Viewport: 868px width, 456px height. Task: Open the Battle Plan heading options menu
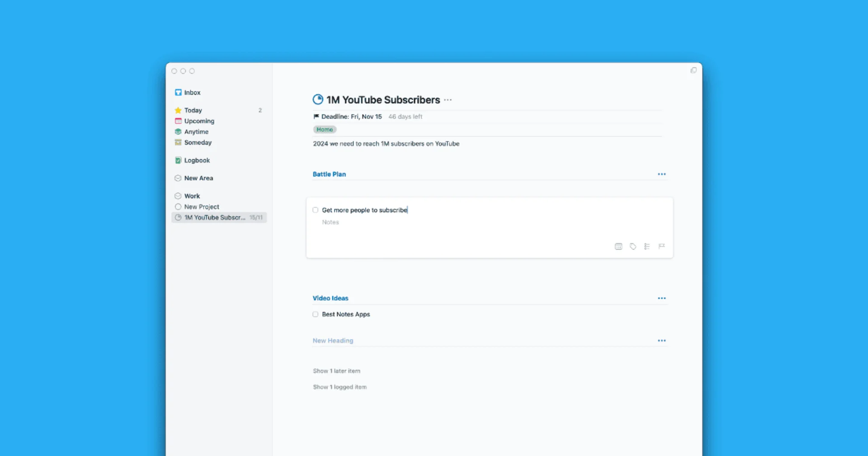(662, 174)
